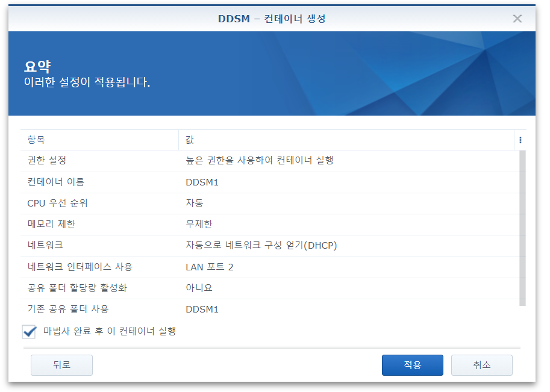The width and height of the screenshot is (550, 392).
Task: Select the 메모리 제한 row label
Action: (x=52, y=224)
